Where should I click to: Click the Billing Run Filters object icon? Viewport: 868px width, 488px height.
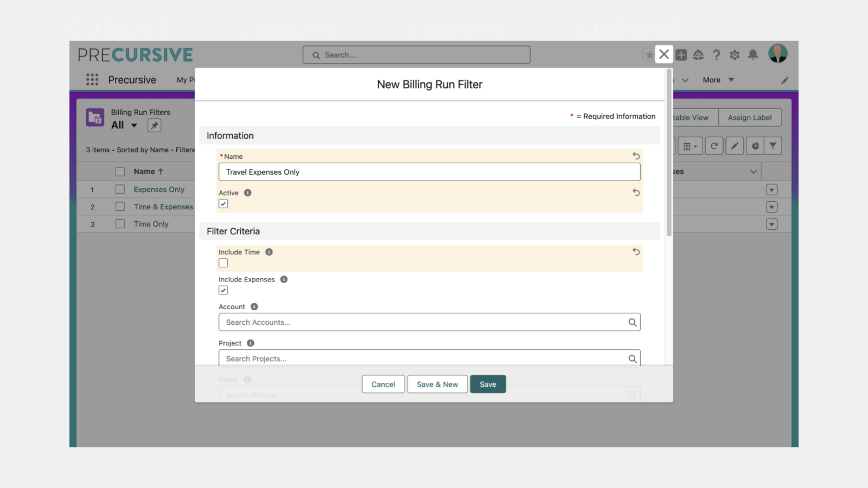pyautogui.click(x=95, y=117)
